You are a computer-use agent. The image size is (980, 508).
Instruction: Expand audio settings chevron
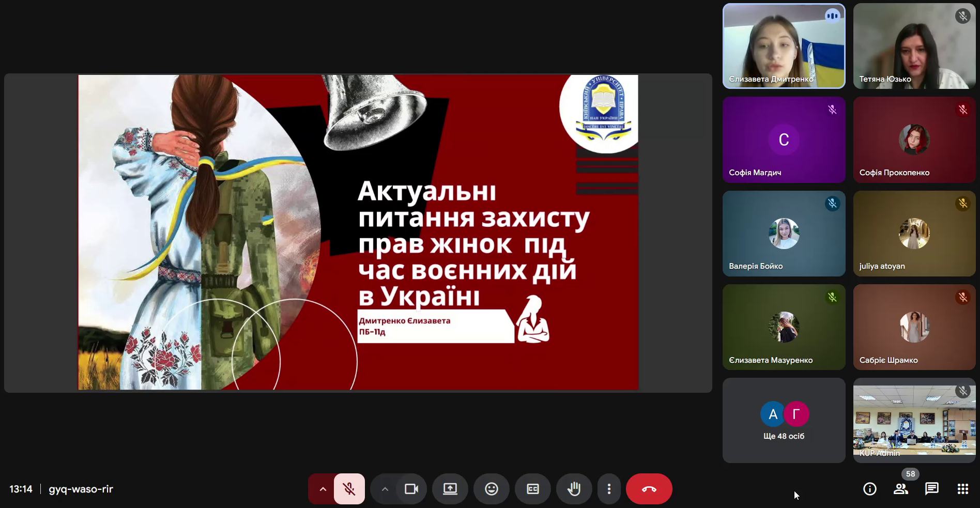pos(323,489)
